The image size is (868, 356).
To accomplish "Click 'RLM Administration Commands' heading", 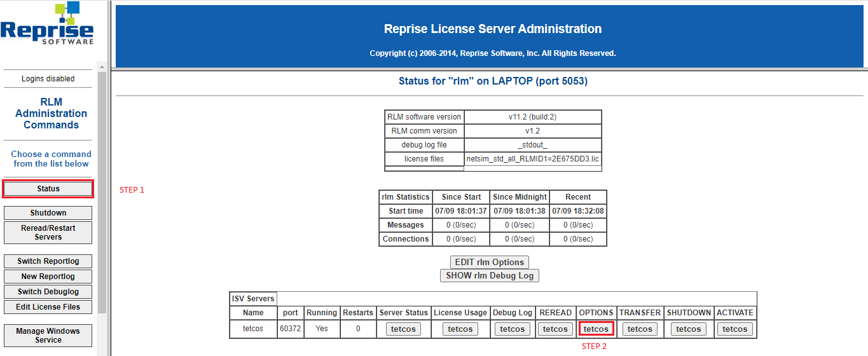I will click(x=52, y=114).
